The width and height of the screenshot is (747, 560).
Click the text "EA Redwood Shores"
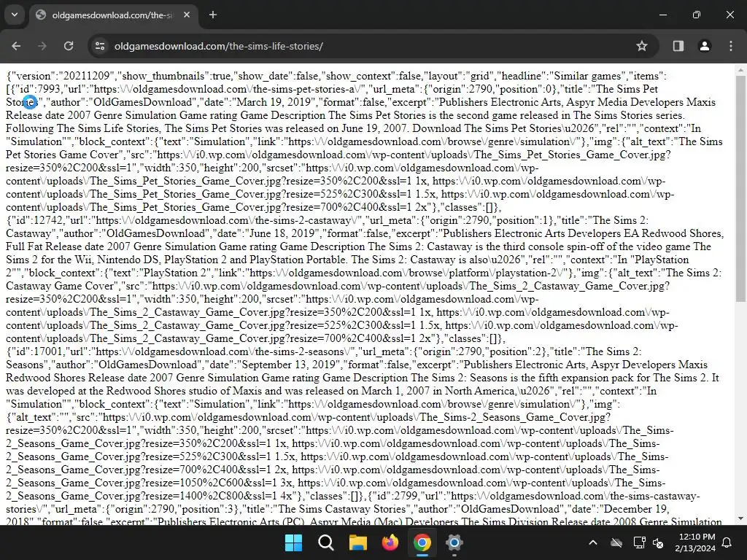[673, 233]
